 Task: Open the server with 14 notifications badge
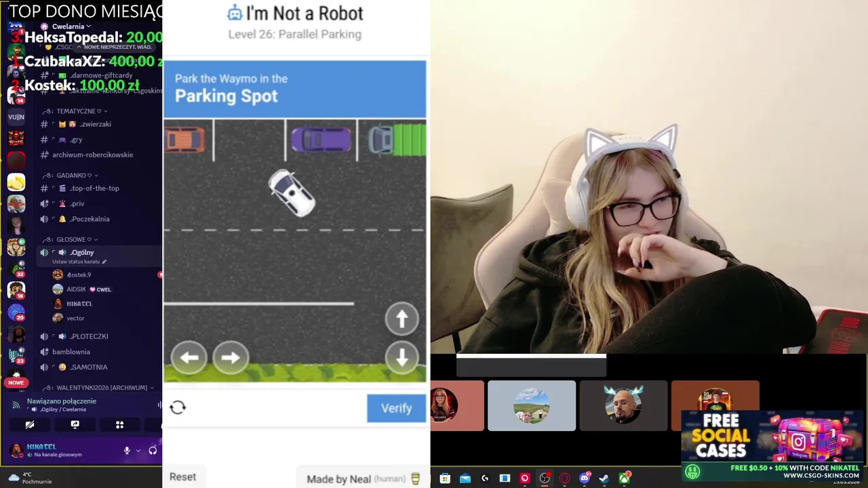pos(16,94)
